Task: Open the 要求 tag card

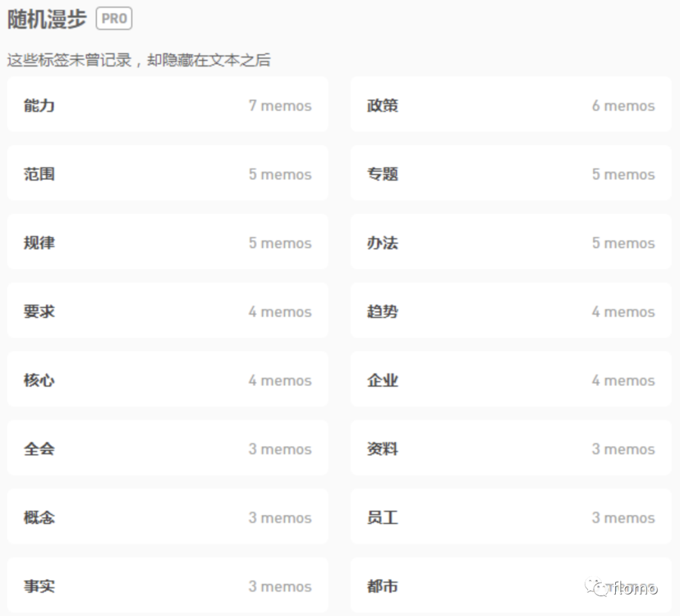Action: point(167,311)
